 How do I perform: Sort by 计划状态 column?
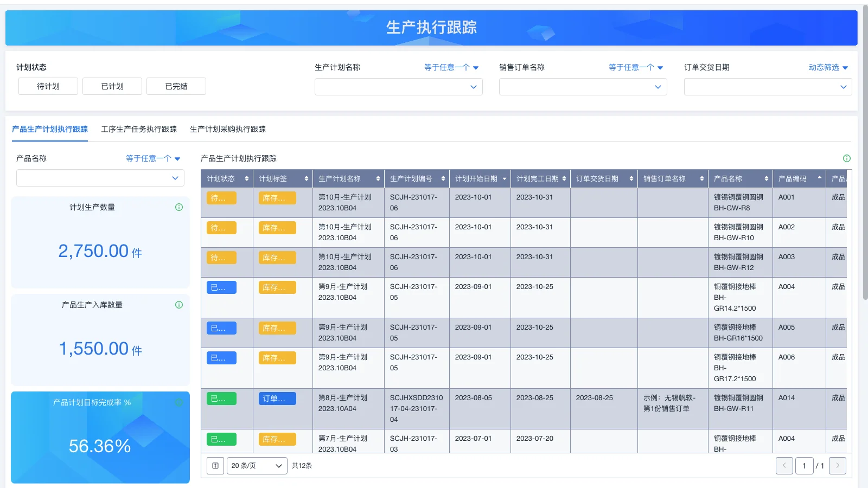click(x=247, y=178)
